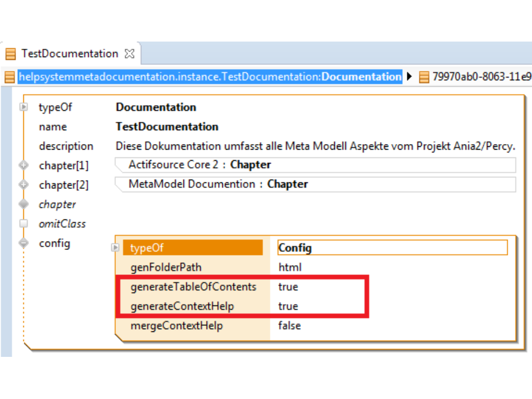Close the TestDocumentation editor tab
The height and width of the screenshot is (399, 532).
tap(130, 54)
